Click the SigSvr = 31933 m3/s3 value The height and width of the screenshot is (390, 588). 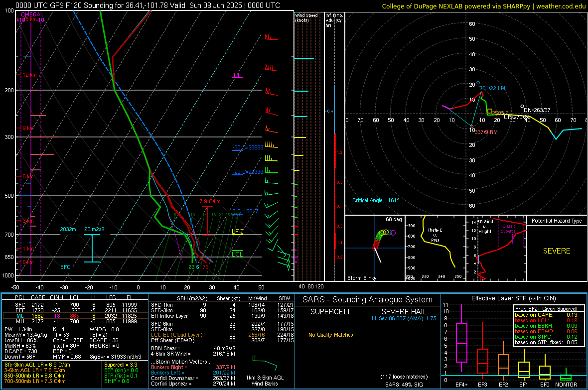[x=116, y=357]
